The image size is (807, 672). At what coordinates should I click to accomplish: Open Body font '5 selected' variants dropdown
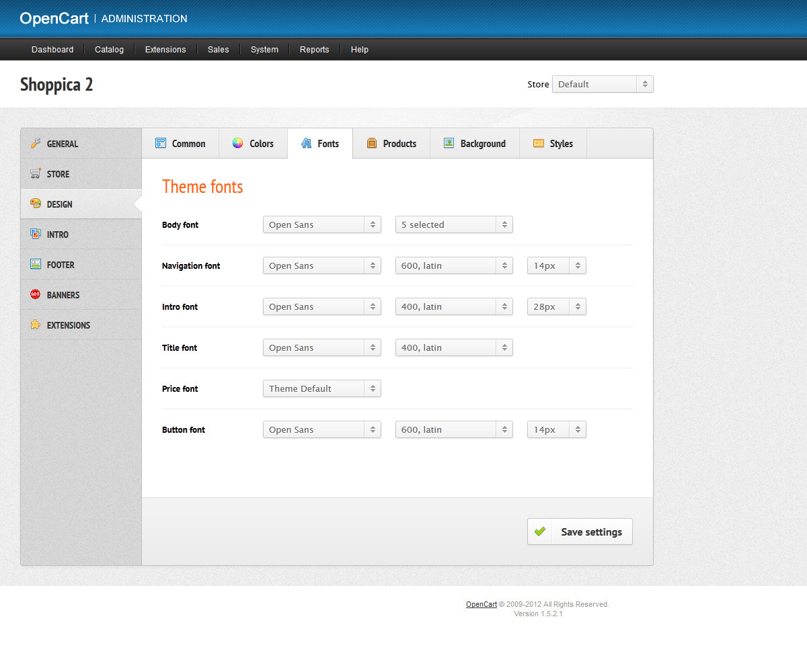tap(454, 224)
